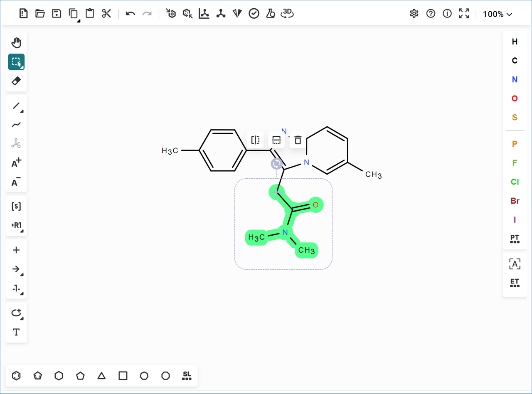Screen dimensions: 532x394
Task: Open the structure library (SL)
Action: (187, 376)
